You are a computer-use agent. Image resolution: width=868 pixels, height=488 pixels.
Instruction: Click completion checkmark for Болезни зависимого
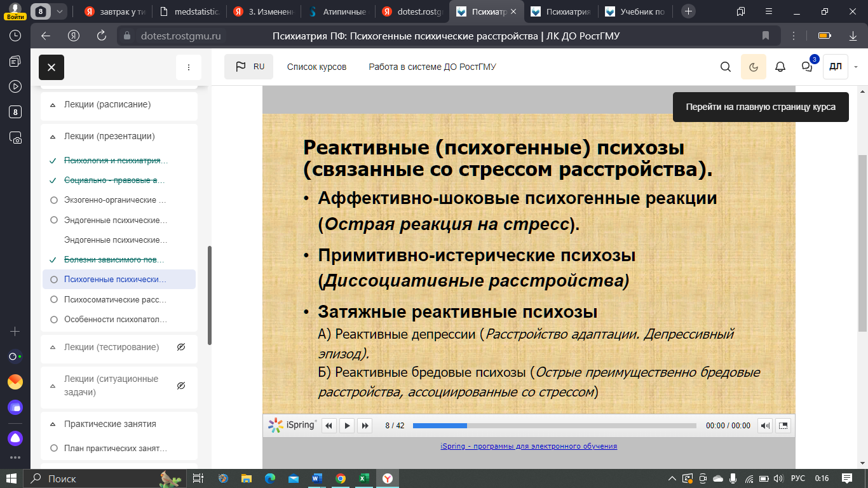point(53,260)
